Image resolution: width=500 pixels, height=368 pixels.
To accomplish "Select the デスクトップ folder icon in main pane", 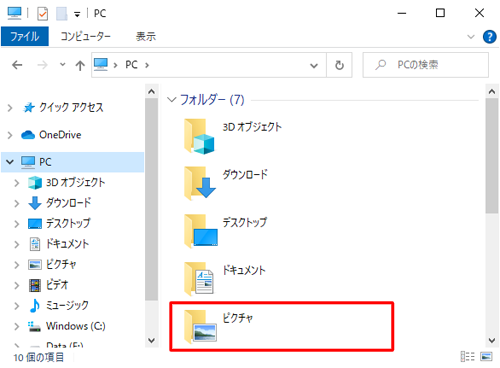I will click(201, 231).
